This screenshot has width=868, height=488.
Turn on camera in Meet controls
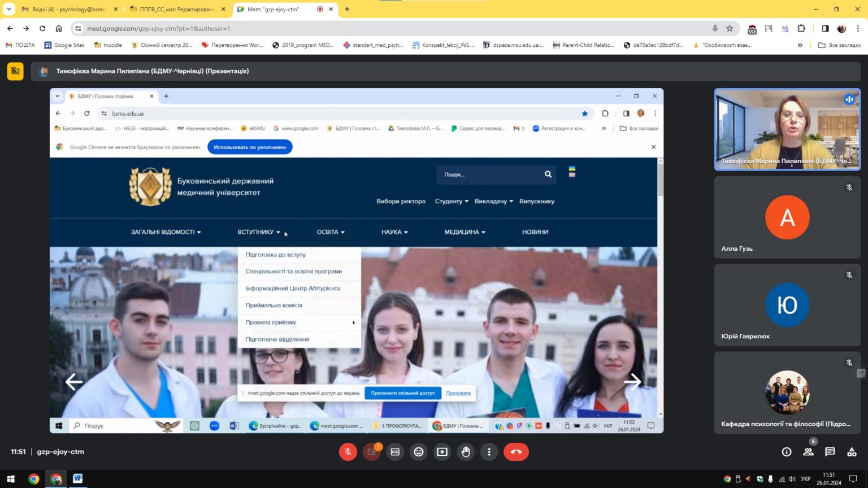pyautogui.click(x=371, y=452)
